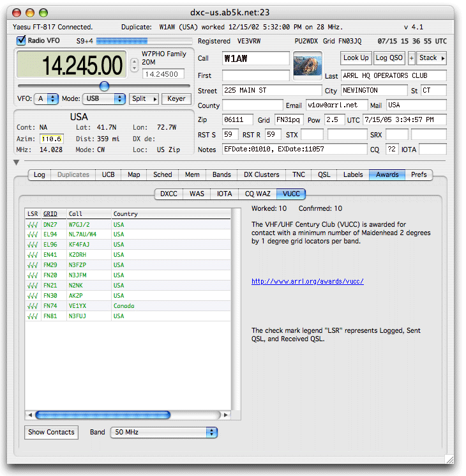Click the Log QSO button
The width and height of the screenshot is (466, 476).
point(389,58)
